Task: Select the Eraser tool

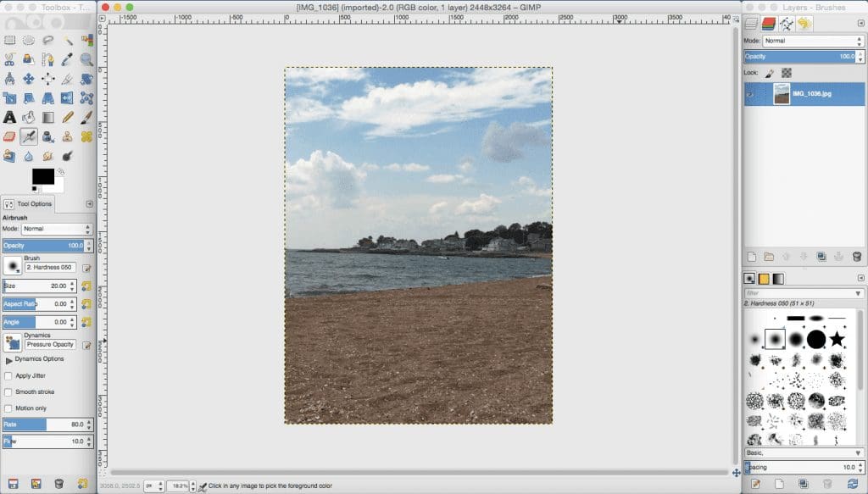Action: coord(9,136)
